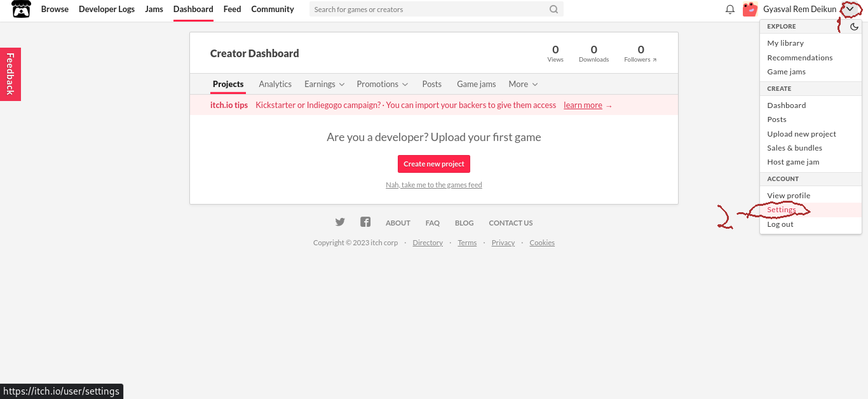This screenshot has width=868, height=399.
Task: Open Feed in top navigation
Action: 232,9
